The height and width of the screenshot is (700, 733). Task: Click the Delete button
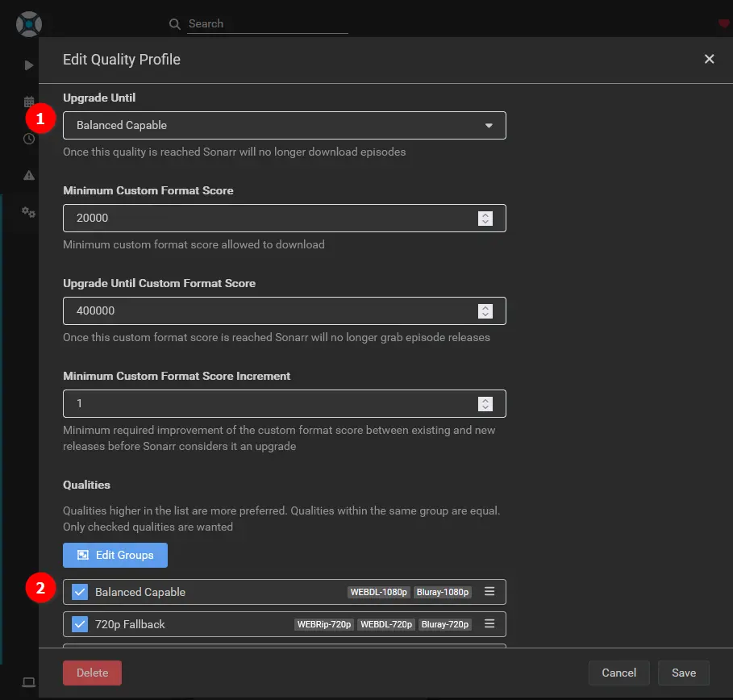click(x=92, y=673)
